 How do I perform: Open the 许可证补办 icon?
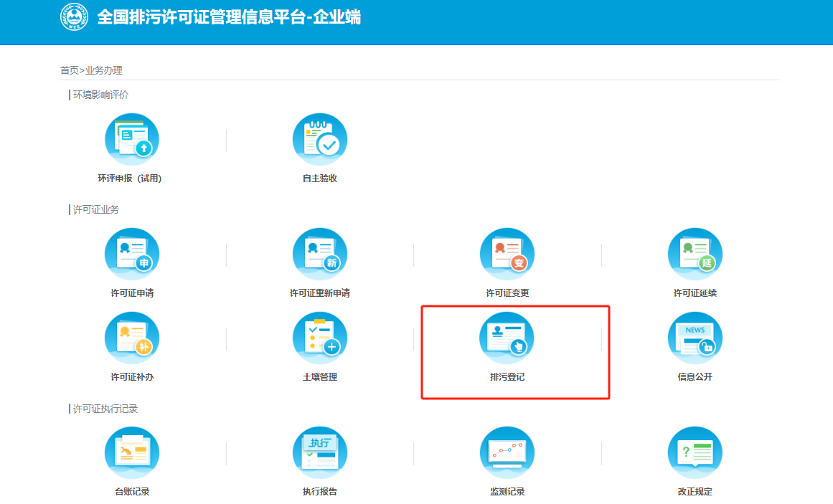pyautogui.click(x=131, y=338)
